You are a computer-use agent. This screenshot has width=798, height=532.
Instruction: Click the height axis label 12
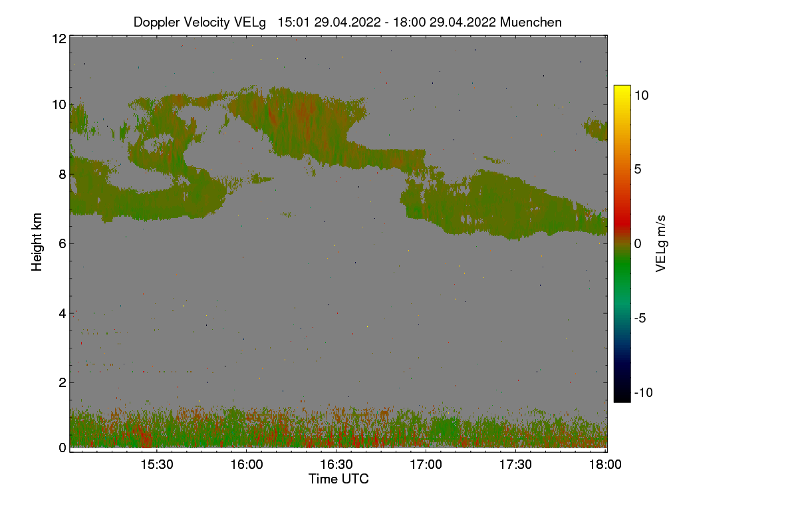[59, 39]
